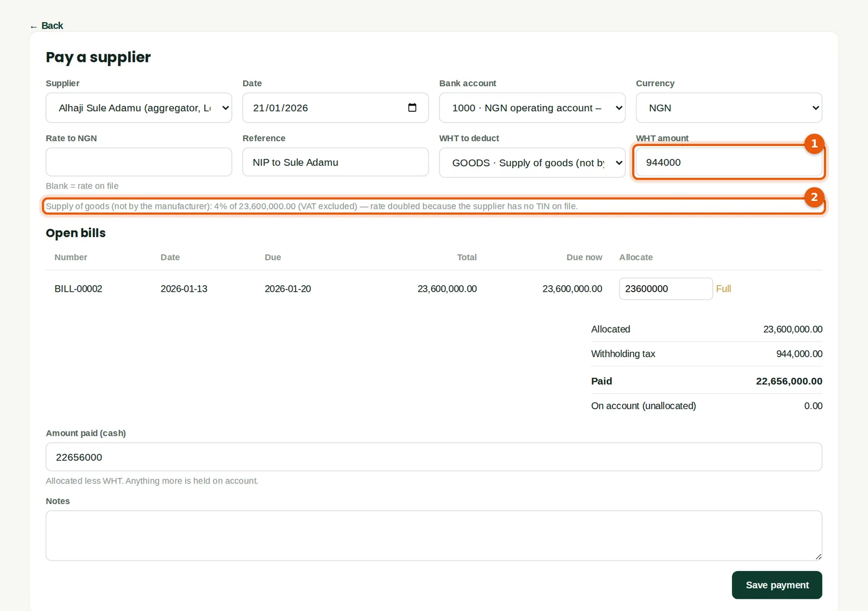Viewport: 868px width, 611px height.
Task: Select the BILL-00002 row number
Action: point(78,289)
